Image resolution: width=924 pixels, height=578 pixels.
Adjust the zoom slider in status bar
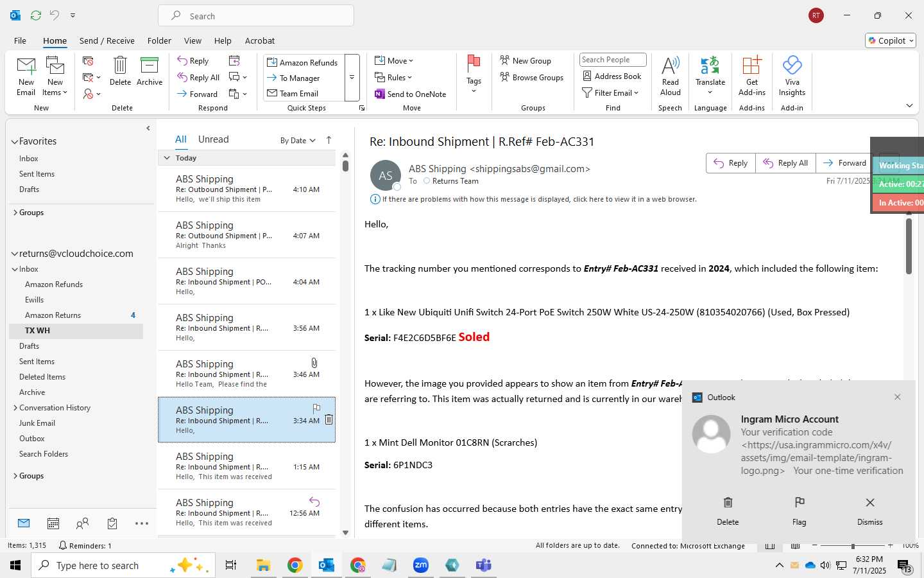coord(853,546)
